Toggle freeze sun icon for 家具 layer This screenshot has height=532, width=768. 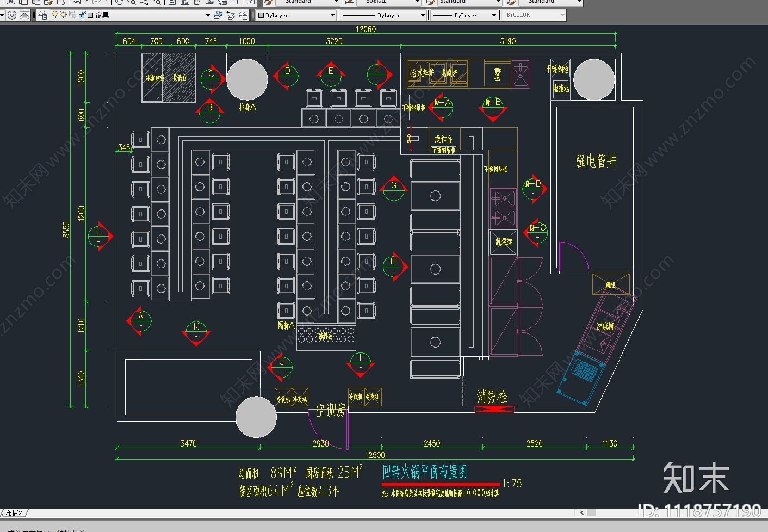tap(63, 15)
